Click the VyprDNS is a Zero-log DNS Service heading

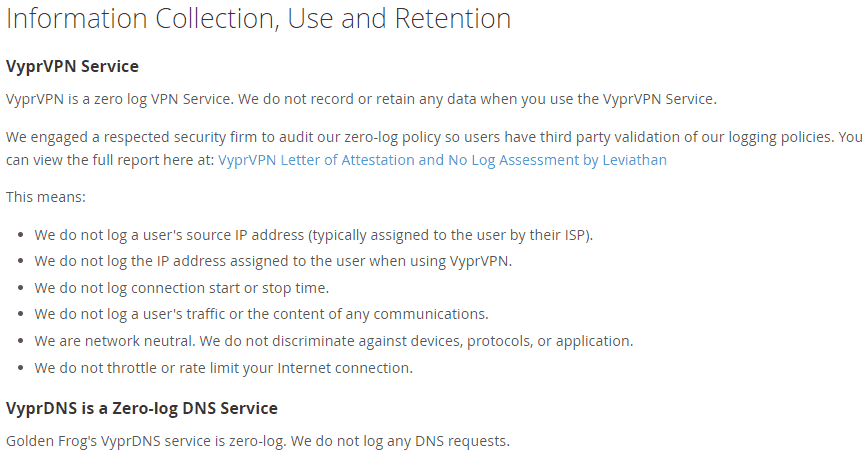click(142, 409)
